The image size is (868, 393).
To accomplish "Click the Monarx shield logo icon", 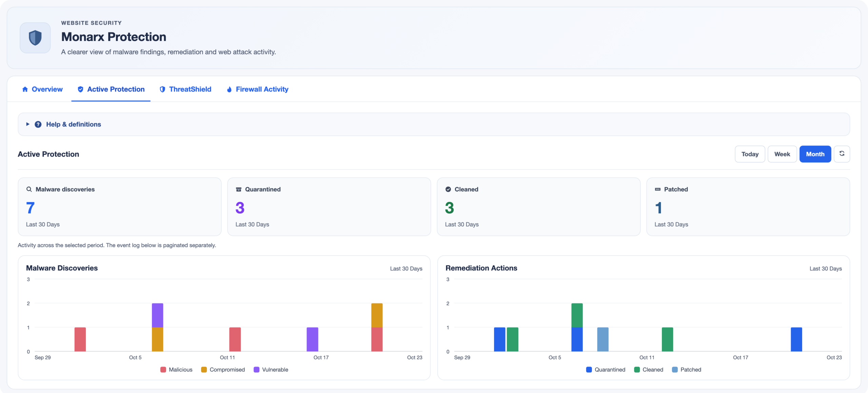I will [35, 38].
